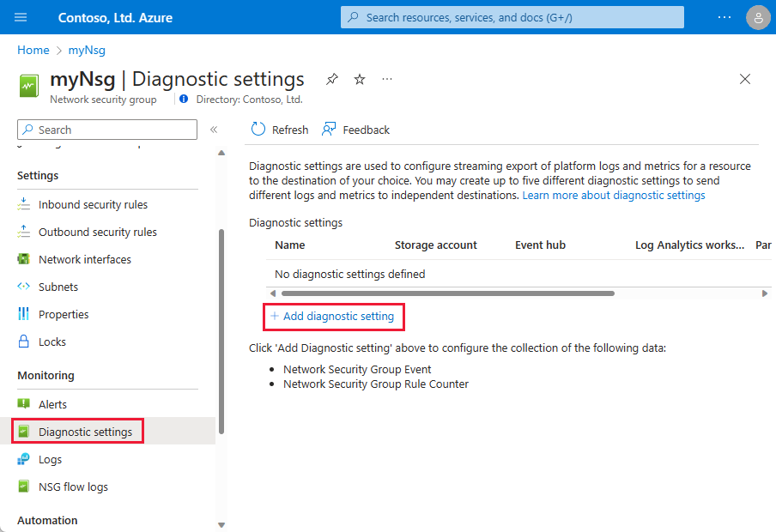Favorite myNsg with the star icon

pyautogui.click(x=360, y=79)
